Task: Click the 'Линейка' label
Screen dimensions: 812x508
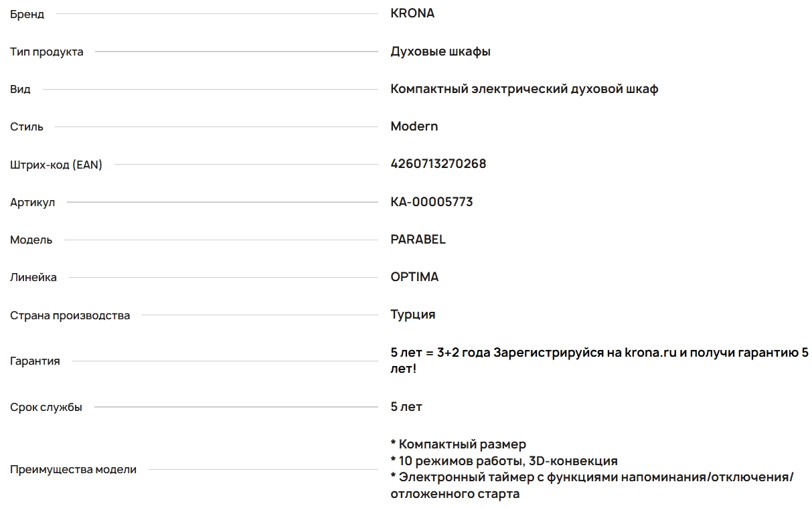Action: click(33, 278)
